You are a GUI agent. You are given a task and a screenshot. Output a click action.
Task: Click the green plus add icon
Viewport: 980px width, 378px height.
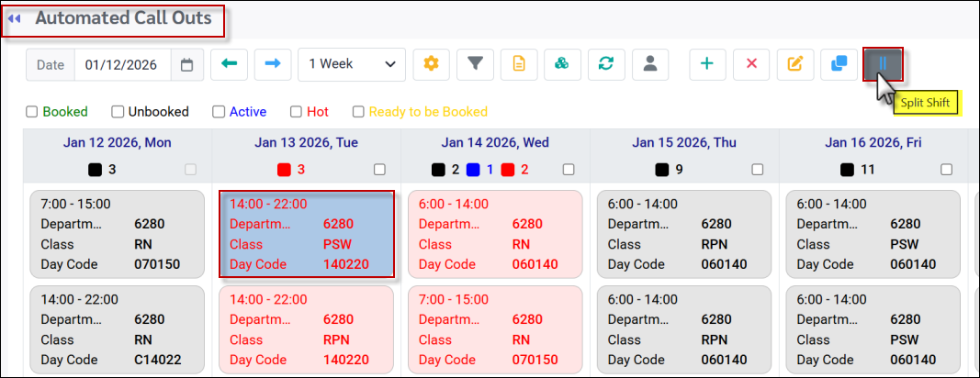tap(706, 64)
